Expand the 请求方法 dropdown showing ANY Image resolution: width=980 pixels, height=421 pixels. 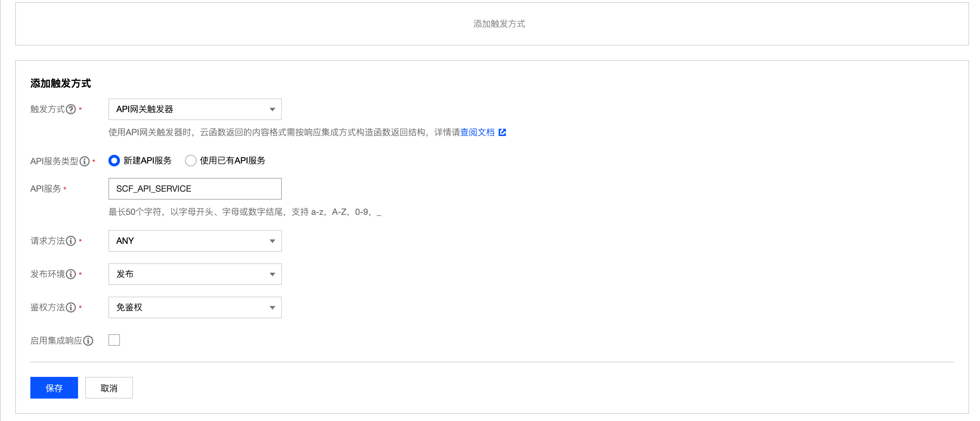[195, 241]
